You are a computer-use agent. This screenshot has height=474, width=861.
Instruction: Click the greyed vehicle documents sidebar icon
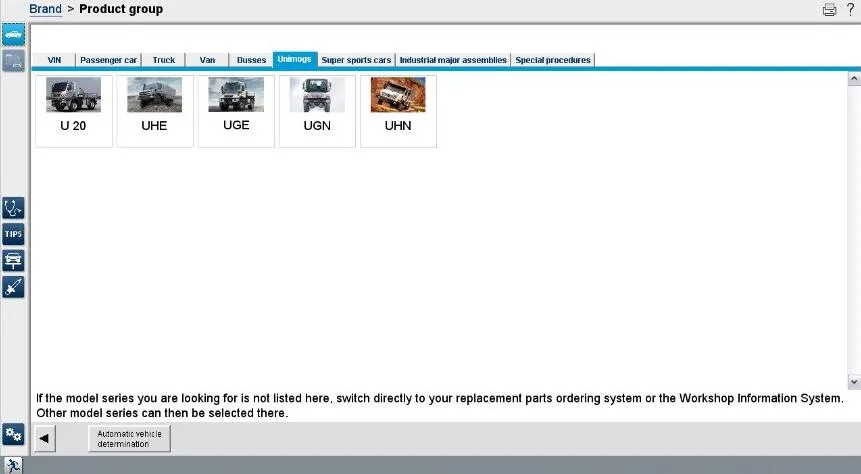click(13, 60)
